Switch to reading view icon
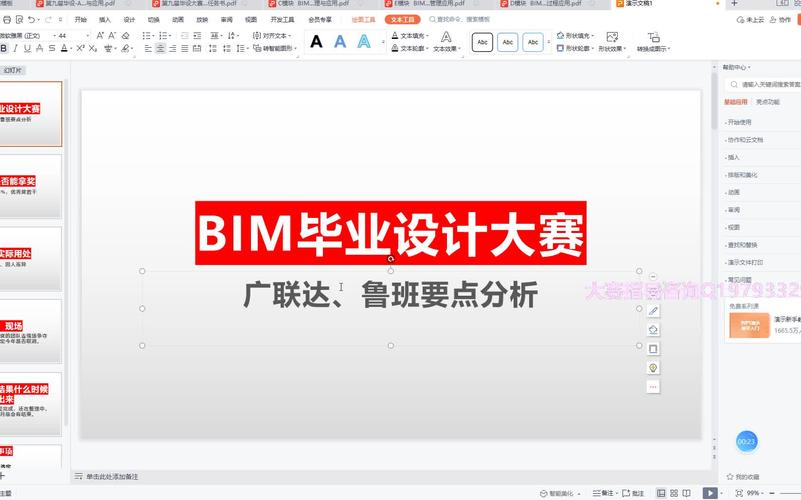801x500 pixels. (x=687, y=493)
